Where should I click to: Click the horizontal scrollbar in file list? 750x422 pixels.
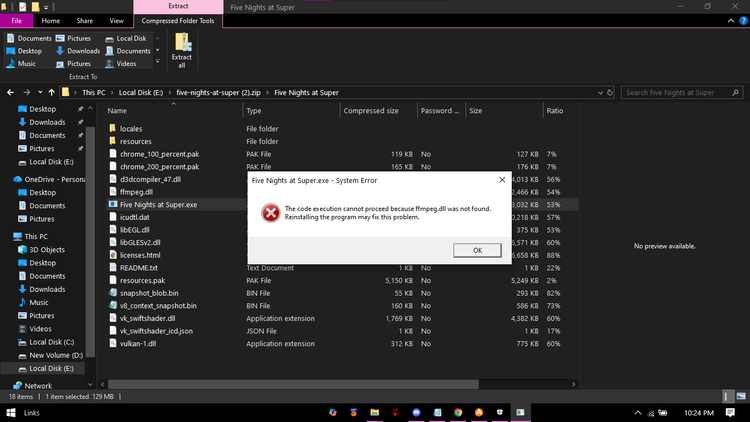click(x=293, y=384)
